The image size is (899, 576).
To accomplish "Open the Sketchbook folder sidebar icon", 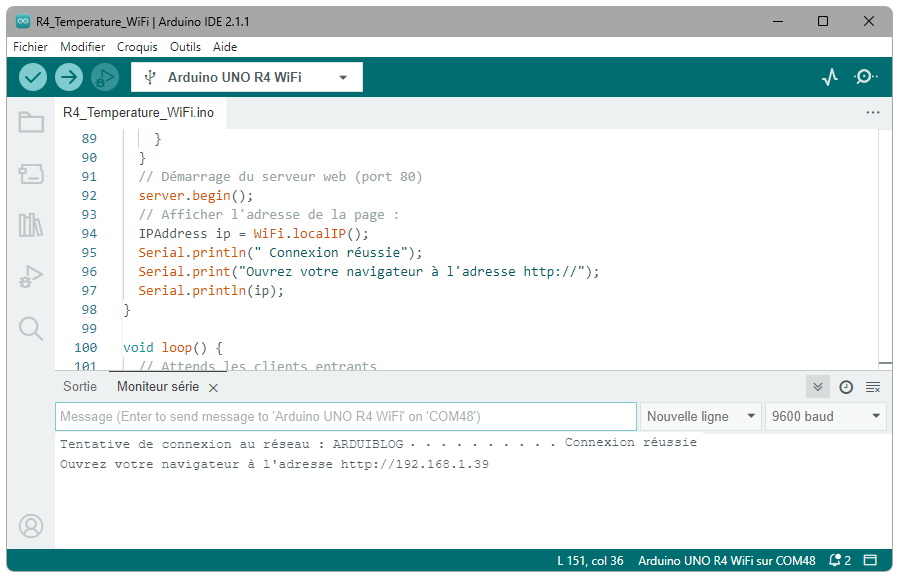I will pyautogui.click(x=31, y=123).
